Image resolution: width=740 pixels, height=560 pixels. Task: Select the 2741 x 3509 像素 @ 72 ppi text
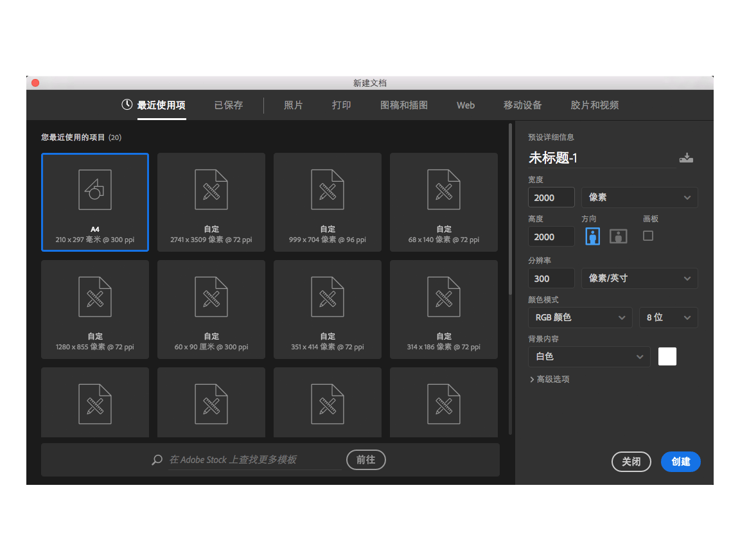coord(211,240)
